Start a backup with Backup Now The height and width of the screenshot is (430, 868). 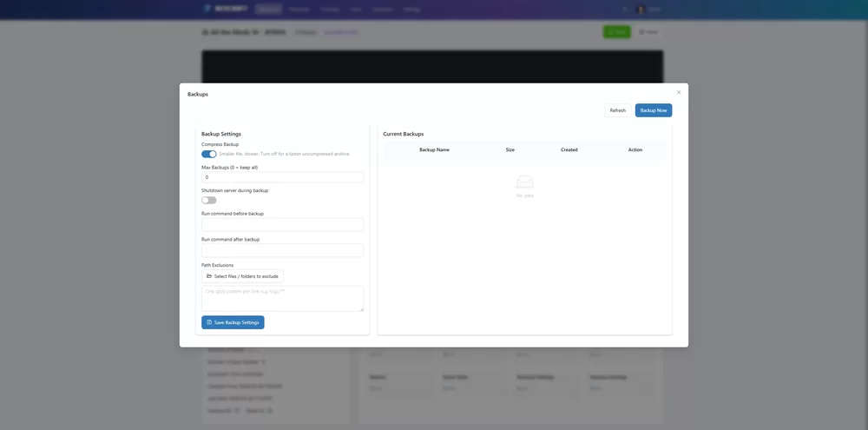point(654,110)
